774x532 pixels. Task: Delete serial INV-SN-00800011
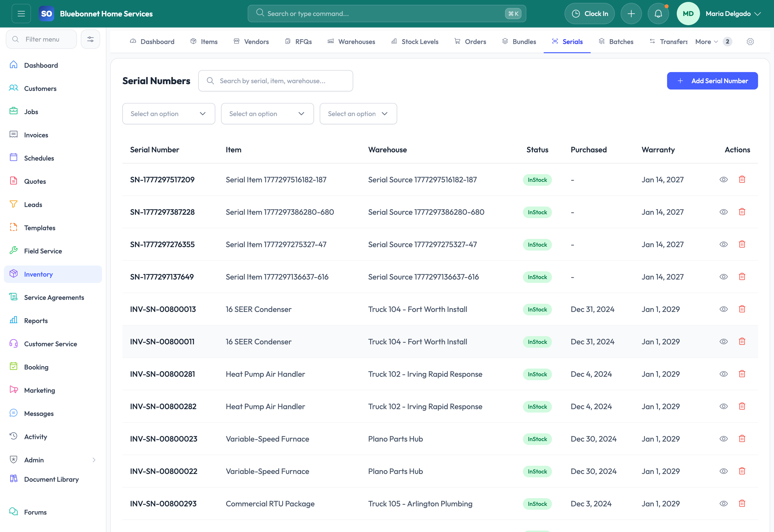tap(742, 341)
